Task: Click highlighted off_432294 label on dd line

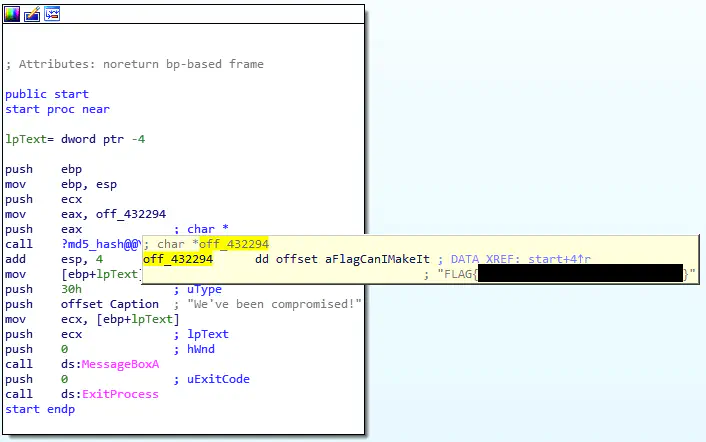Action: pyautogui.click(x=177, y=259)
